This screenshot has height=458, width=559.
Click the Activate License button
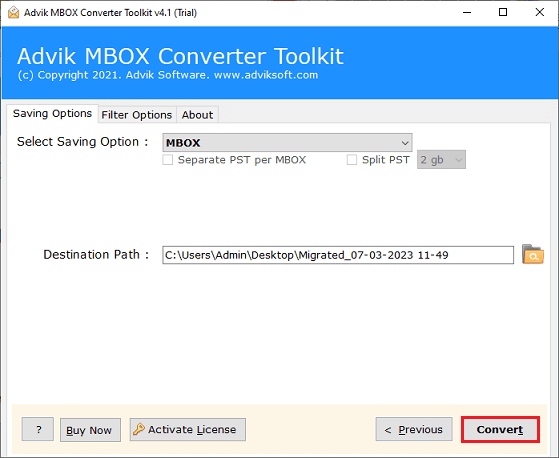pyautogui.click(x=188, y=429)
